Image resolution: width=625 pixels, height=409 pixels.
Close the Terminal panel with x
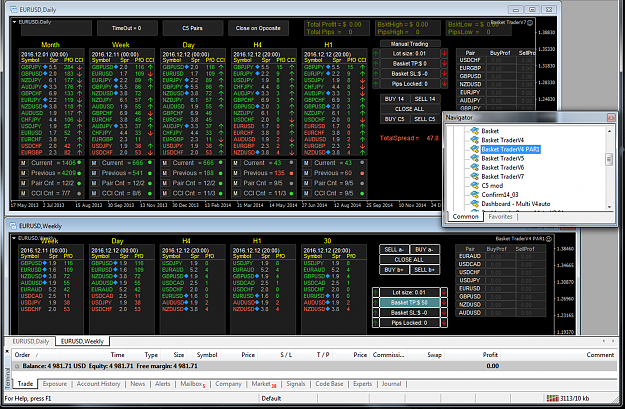pos(7,352)
